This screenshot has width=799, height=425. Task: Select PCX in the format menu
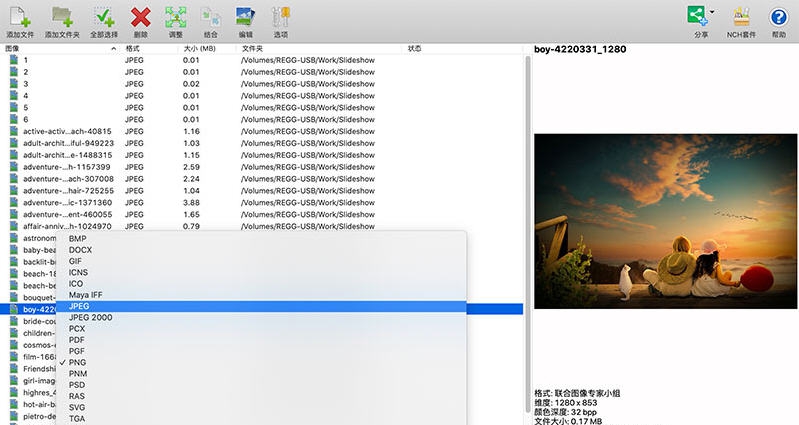[x=261, y=328]
